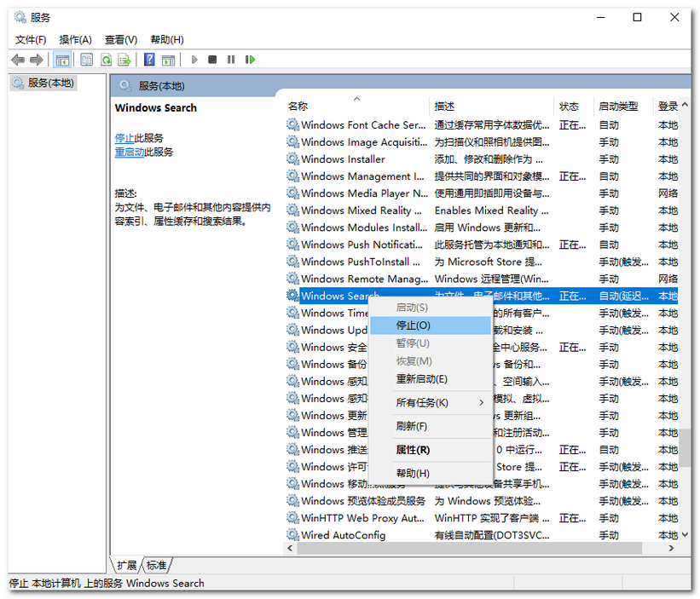Click the Export list toolbar icon

(x=124, y=60)
